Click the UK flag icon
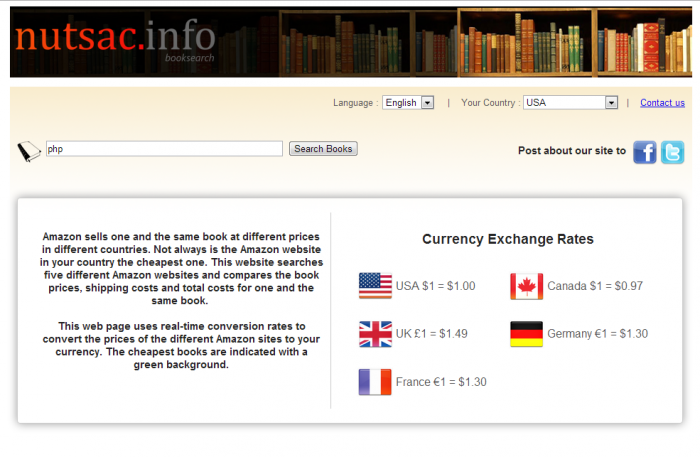Viewport: 700px width, 457px height. (375, 334)
